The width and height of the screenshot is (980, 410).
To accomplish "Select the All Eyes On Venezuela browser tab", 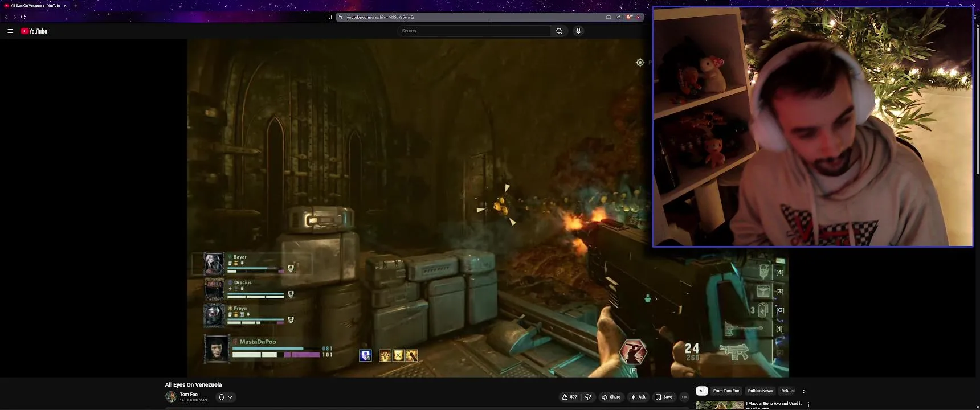I will coord(35,6).
